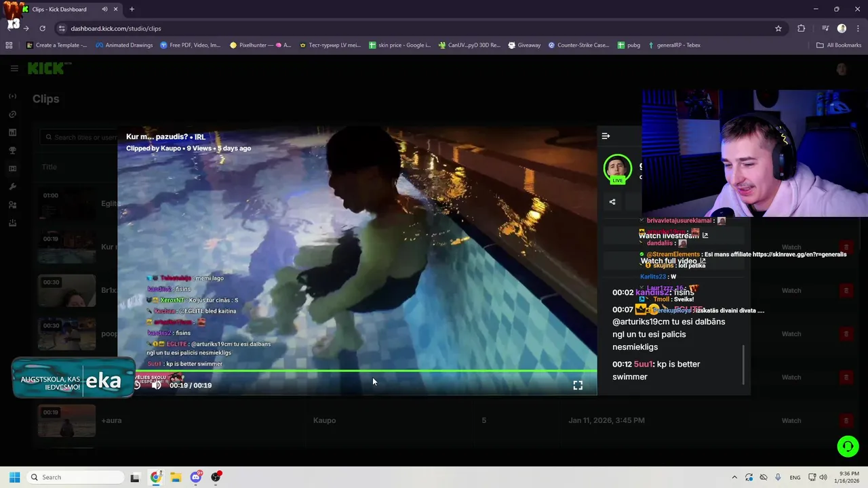Click the clips search field
This screenshot has width=868, height=488.
[x=79, y=137]
